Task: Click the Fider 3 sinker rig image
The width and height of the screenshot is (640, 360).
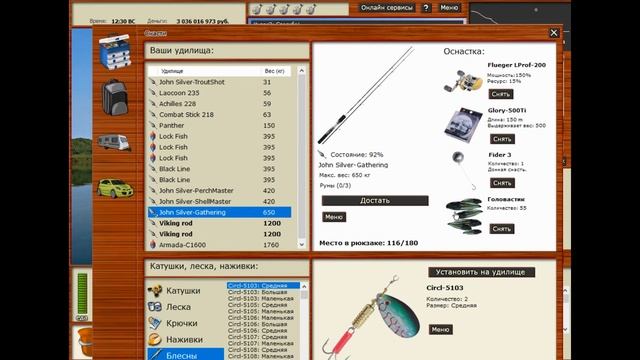Action: (464, 170)
